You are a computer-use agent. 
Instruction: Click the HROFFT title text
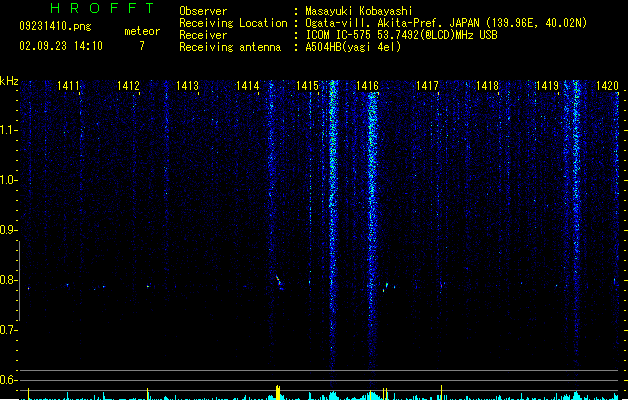tap(102, 8)
